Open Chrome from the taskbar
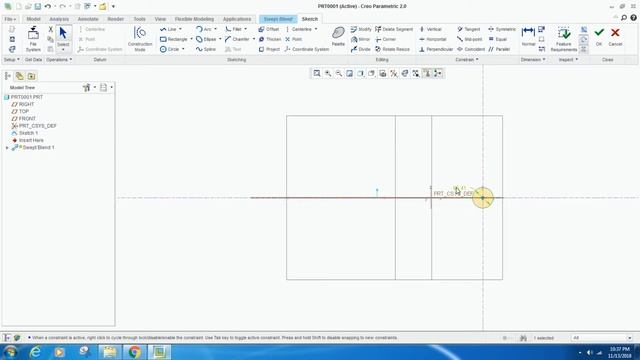Image resolution: width=640 pixels, height=360 pixels. point(134,352)
